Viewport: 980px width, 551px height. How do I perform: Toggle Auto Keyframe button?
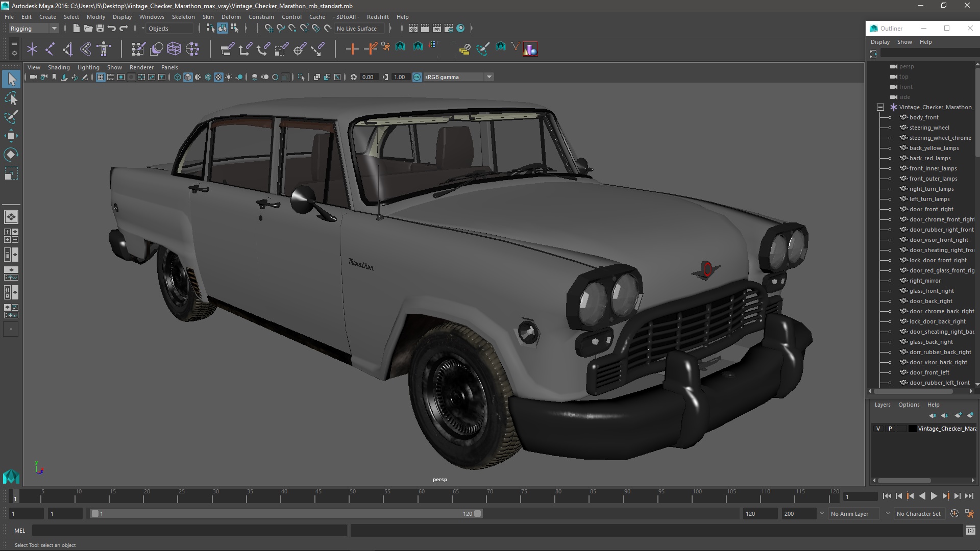[x=954, y=514]
